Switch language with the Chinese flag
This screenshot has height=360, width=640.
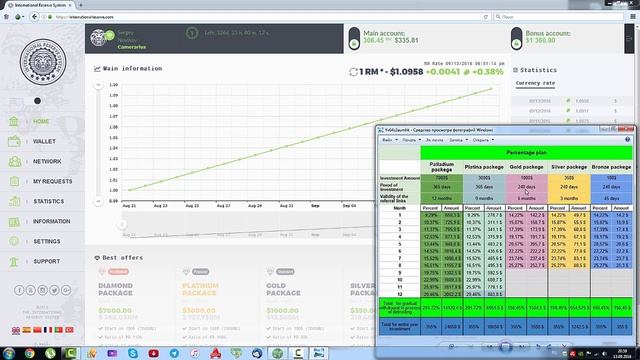[37, 330]
